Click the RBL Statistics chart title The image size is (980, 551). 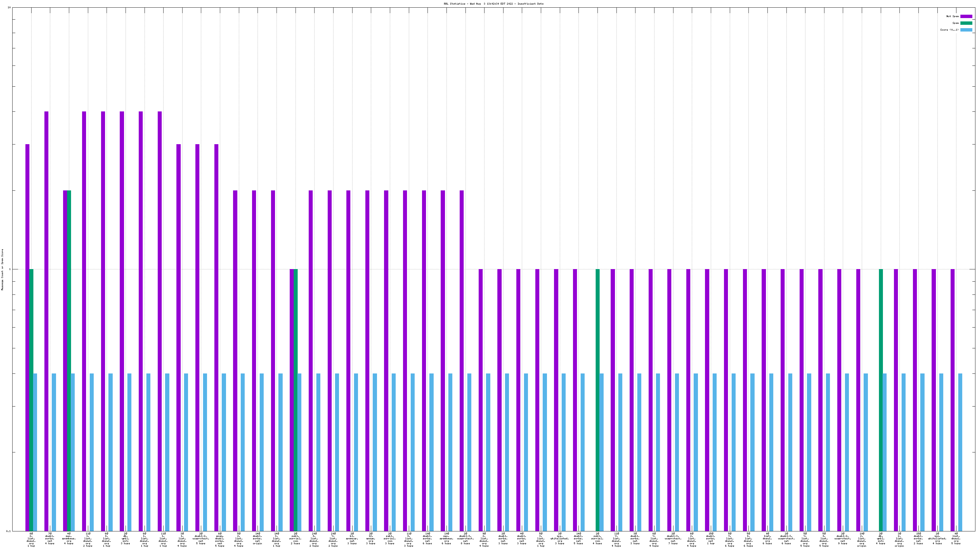click(x=493, y=4)
